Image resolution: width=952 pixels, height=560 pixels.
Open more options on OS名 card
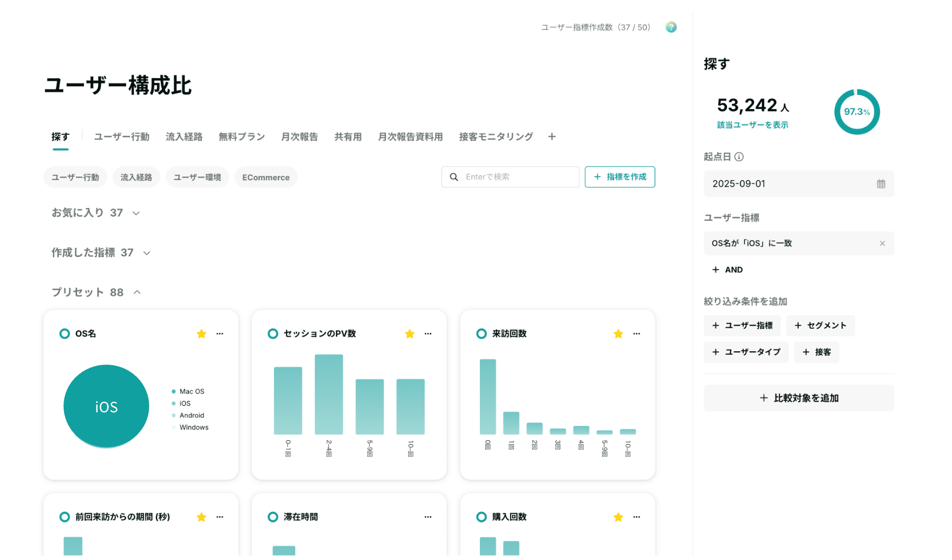point(220,333)
